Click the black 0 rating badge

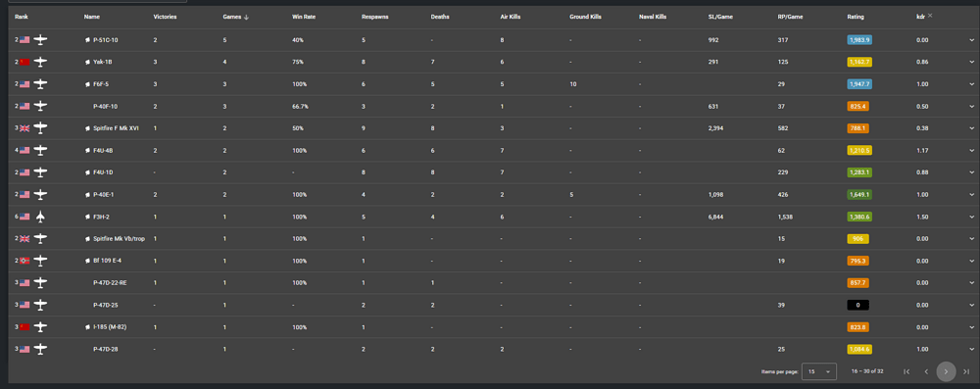(858, 305)
